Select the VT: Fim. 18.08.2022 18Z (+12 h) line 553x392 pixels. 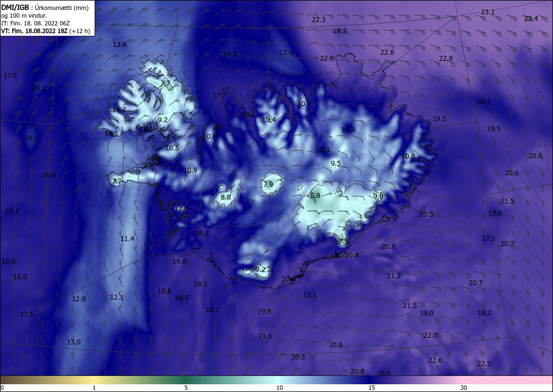pos(45,31)
